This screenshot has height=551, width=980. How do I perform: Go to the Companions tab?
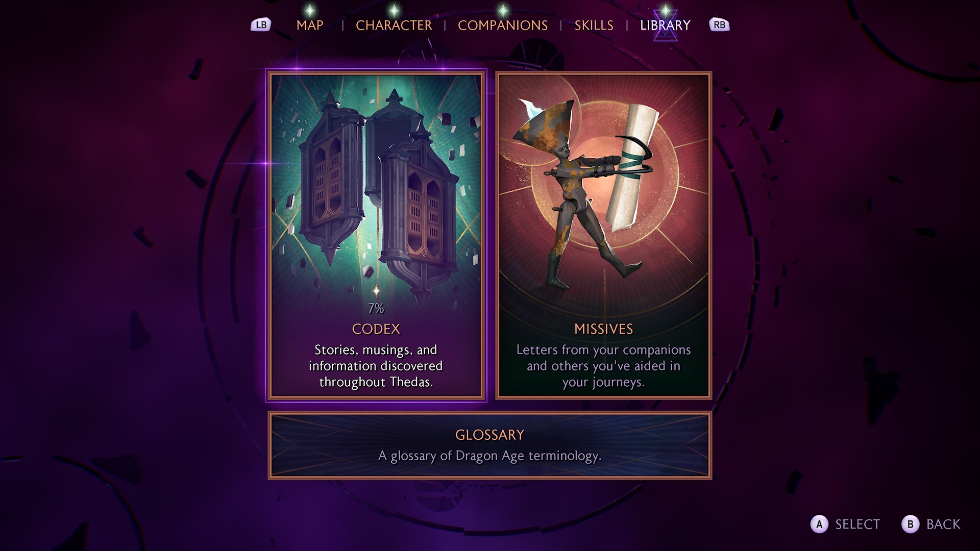pos(503,25)
